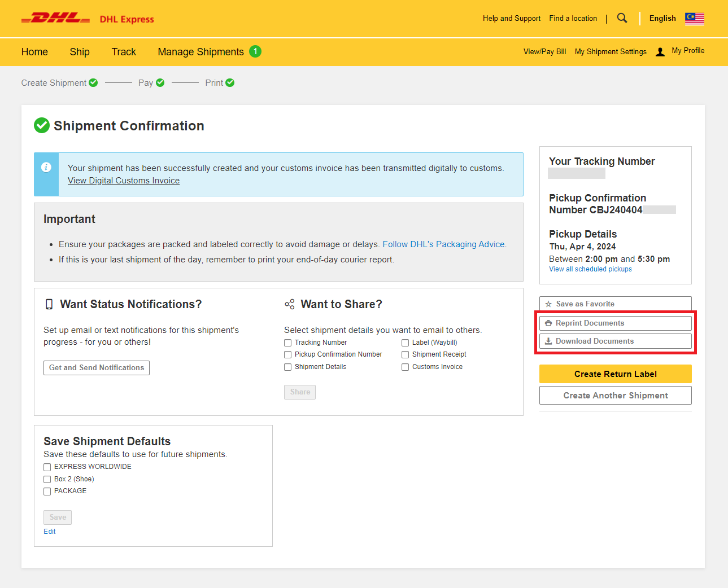This screenshot has width=728, height=588.
Task: Follow DHL's Packaging Advice link
Action: [x=444, y=244]
